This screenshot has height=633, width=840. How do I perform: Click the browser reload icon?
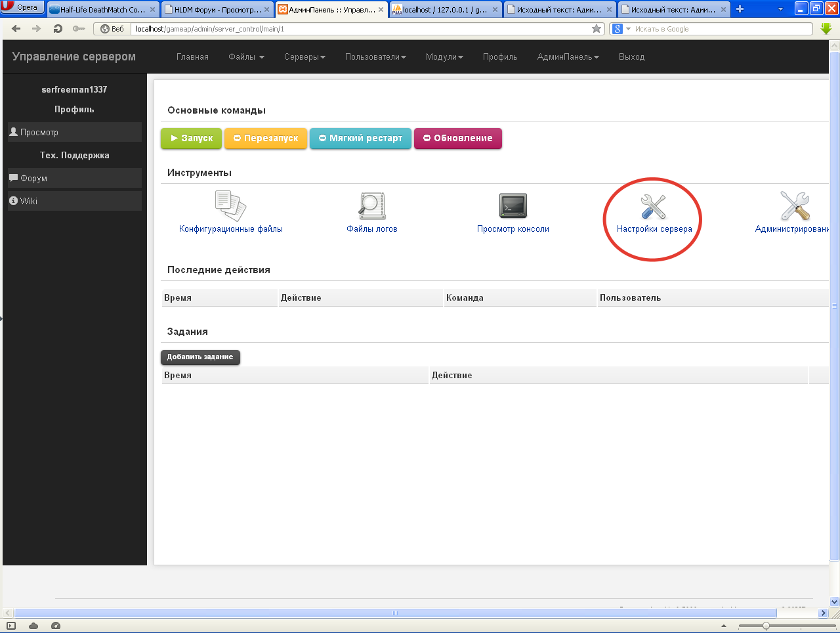pyautogui.click(x=58, y=29)
